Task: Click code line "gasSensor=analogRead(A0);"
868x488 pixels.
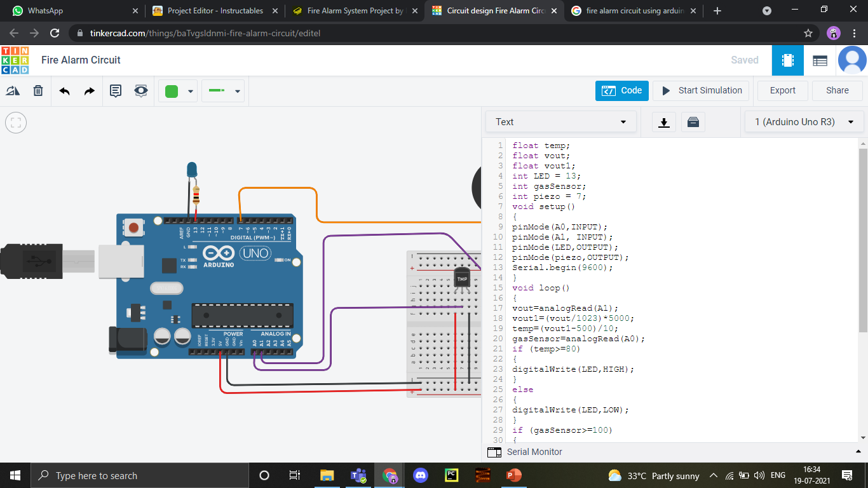Action: 579,339
